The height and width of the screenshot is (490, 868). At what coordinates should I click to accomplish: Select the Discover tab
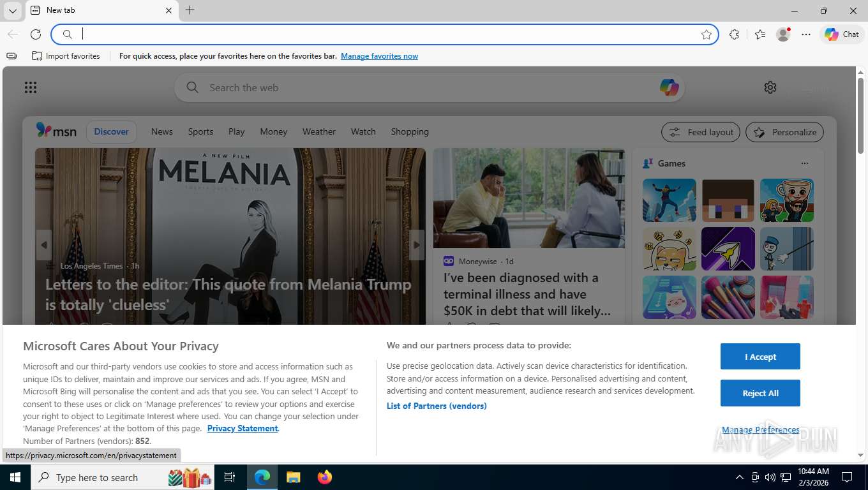(111, 131)
